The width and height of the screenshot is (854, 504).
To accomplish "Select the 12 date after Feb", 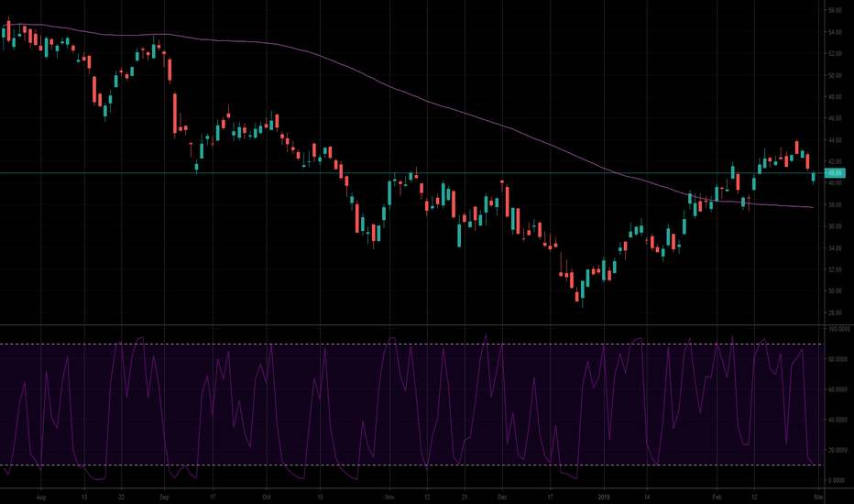I will tap(754, 497).
